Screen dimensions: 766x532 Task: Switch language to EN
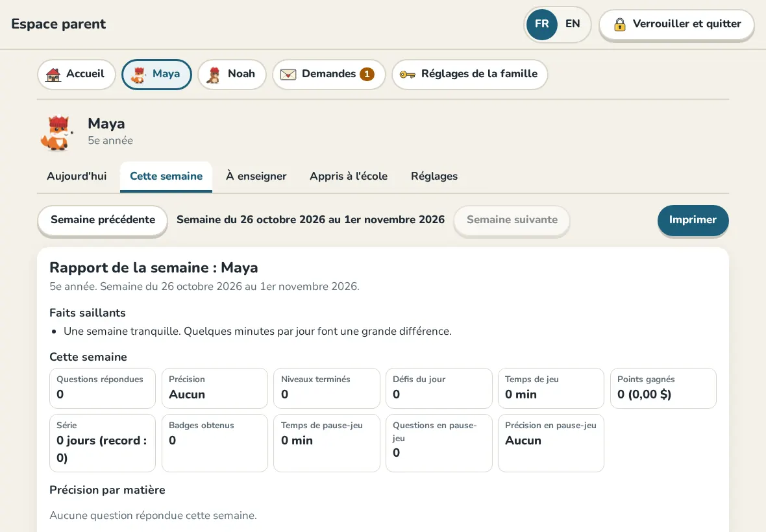[573, 24]
